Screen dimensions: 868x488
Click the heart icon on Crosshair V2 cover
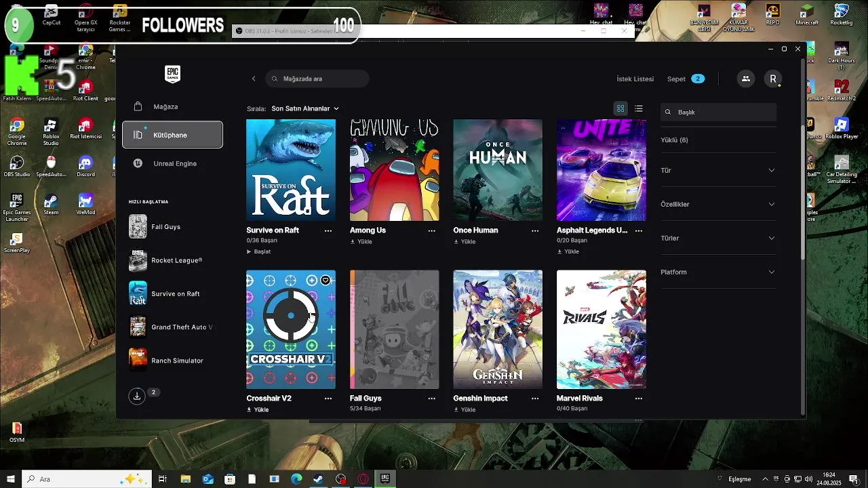[325, 280]
